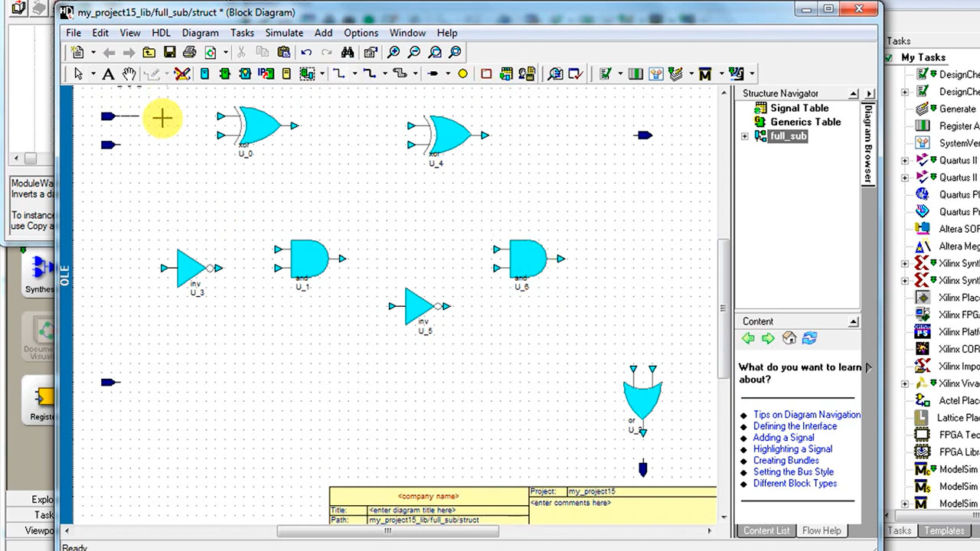Add an IP component using IP icon

266,74
